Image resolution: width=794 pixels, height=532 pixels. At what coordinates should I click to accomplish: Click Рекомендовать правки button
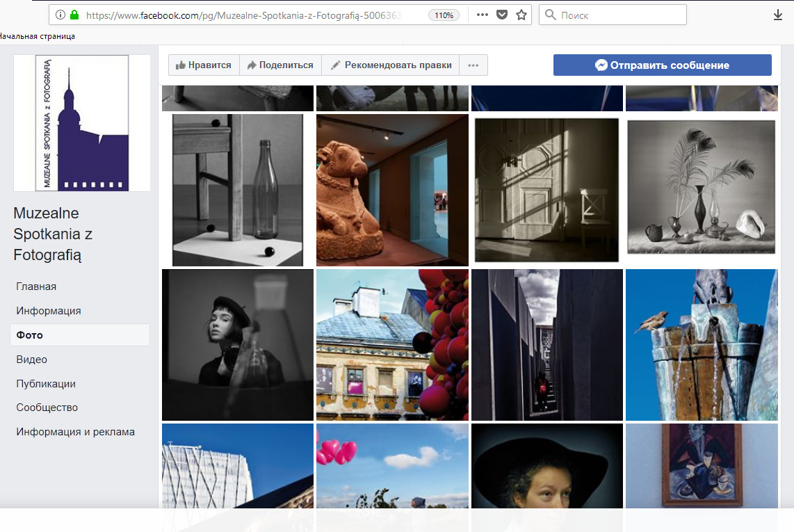[391, 65]
